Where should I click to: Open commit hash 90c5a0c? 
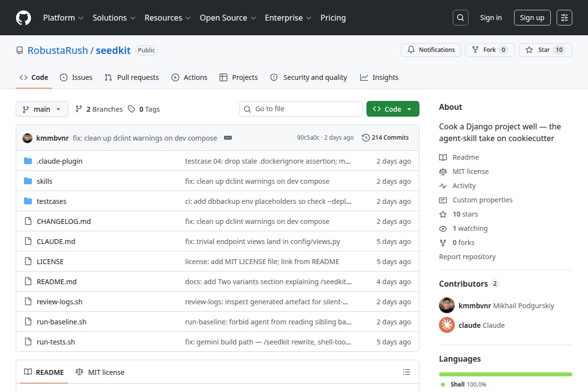pos(308,138)
